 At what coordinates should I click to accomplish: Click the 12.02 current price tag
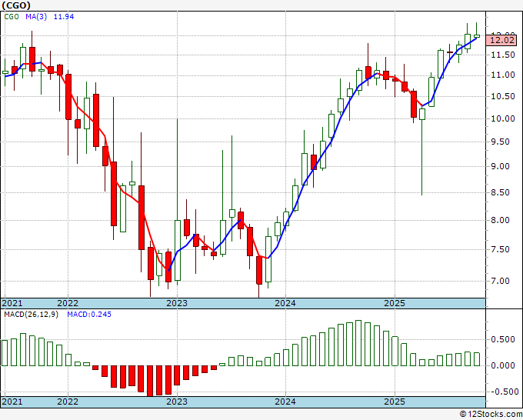click(503, 41)
